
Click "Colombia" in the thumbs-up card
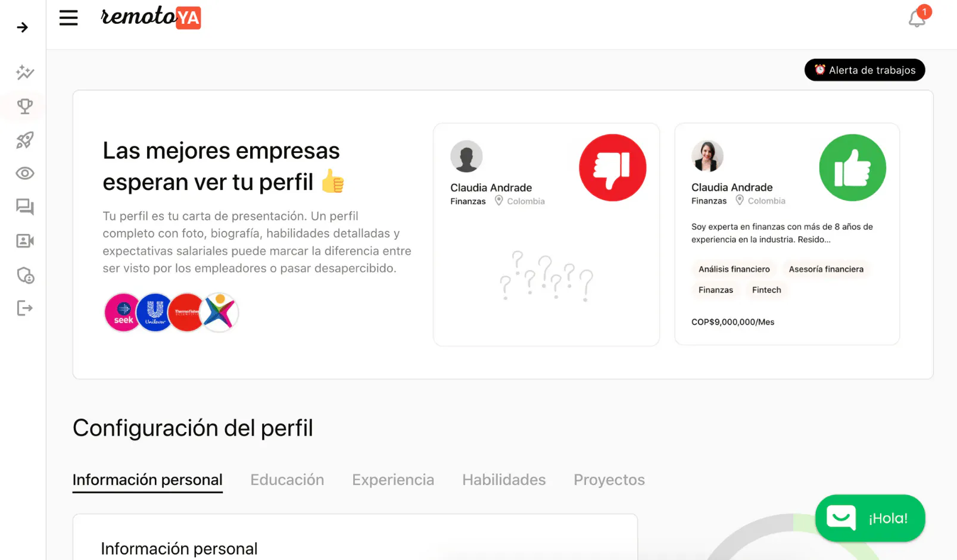(x=766, y=201)
